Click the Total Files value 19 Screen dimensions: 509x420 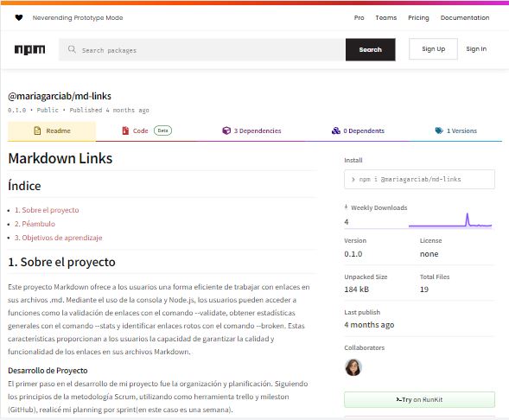424,290
